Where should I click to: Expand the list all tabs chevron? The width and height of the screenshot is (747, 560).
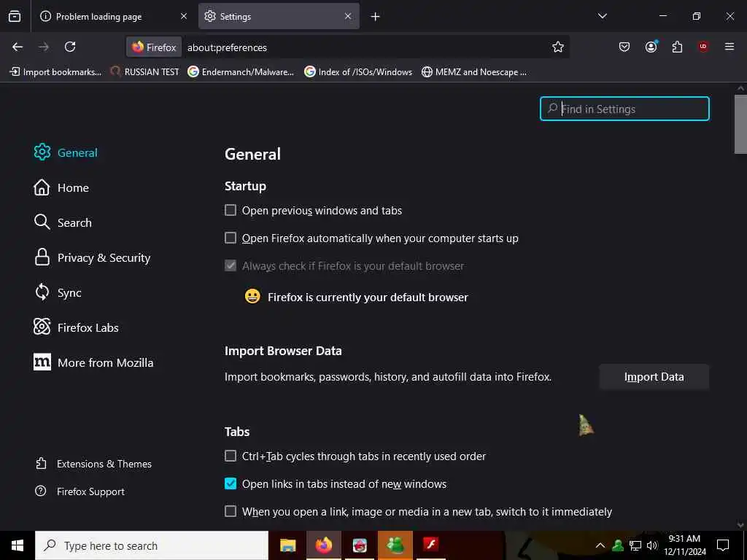(603, 16)
